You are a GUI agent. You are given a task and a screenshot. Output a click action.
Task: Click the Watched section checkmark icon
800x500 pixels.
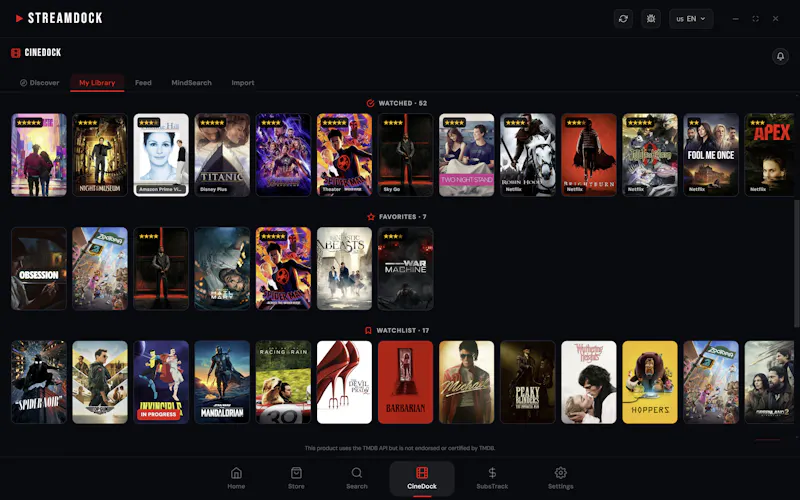pos(370,103)
